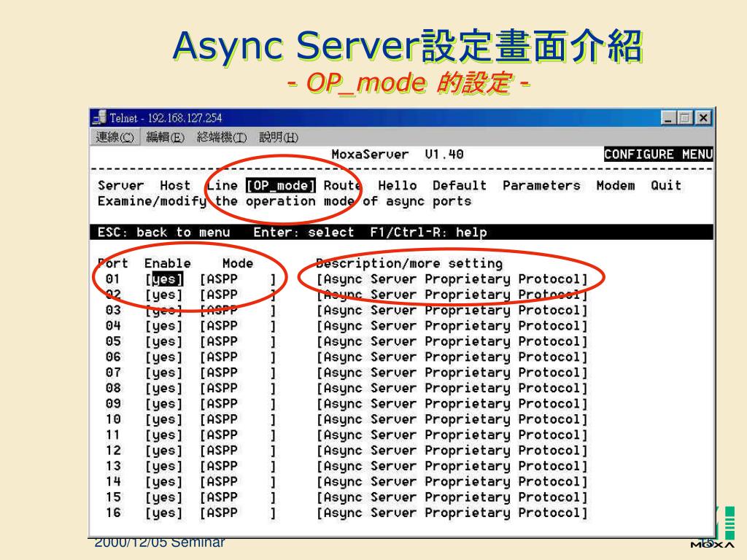Click the MoxaServer V1.40 heading text
This screenshot has width=747, height=560.
point(398,155)
